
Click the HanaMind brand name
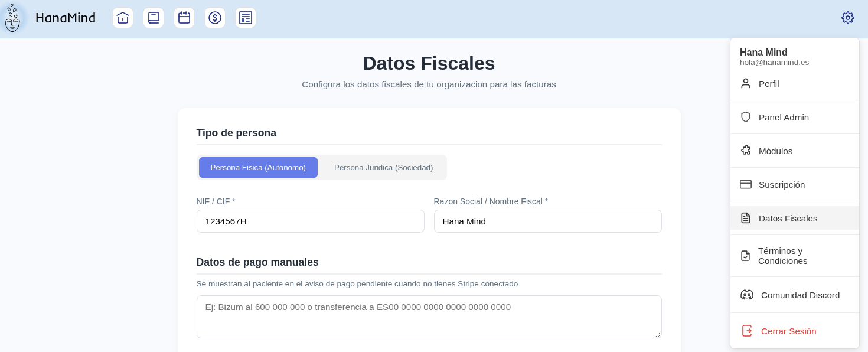(x=66, y=18)
